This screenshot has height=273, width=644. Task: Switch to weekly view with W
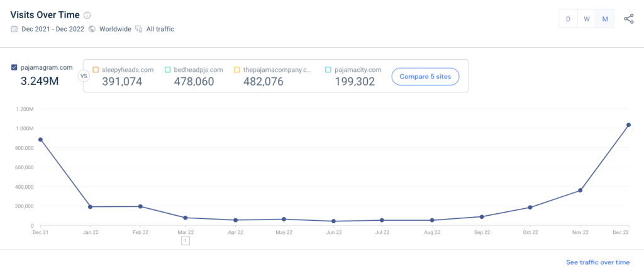tap(586, 19)
